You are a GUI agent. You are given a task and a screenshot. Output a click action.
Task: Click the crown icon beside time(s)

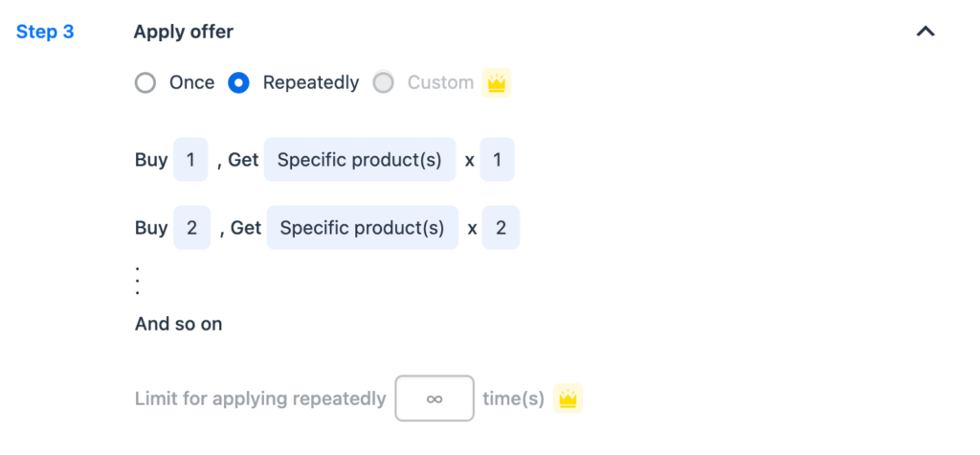(568, 398)
